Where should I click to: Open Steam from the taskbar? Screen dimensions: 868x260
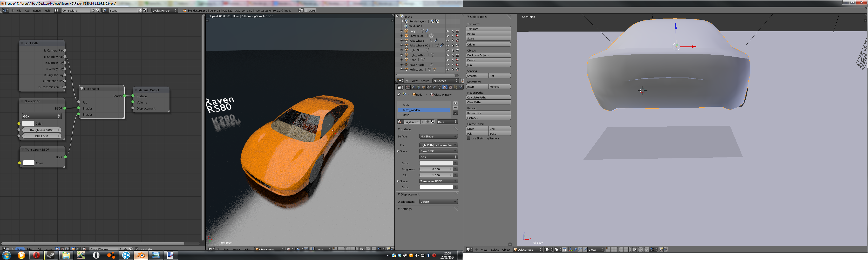point(51,255)
